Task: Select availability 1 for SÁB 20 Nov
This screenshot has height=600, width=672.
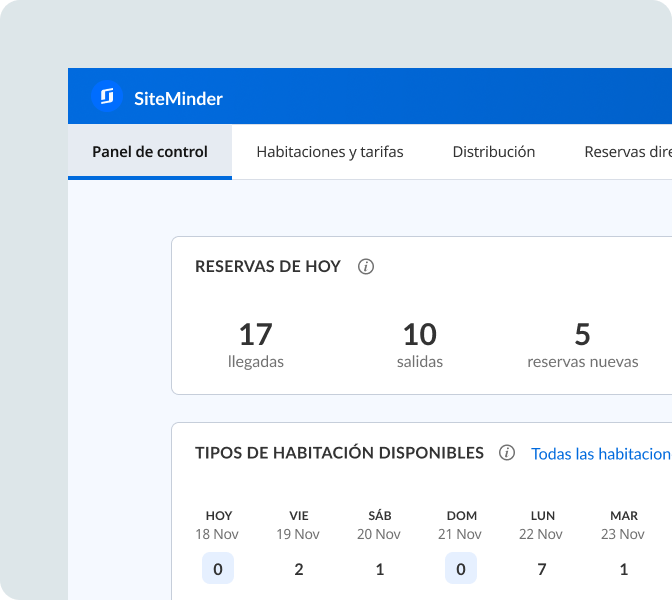Action: point(379,569)
